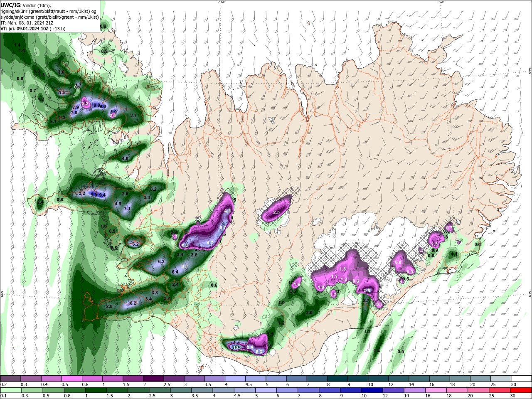Click the lower legend swatch between 25 and 30
Viewport: 532px width, 399px height.
coord(500,390)
